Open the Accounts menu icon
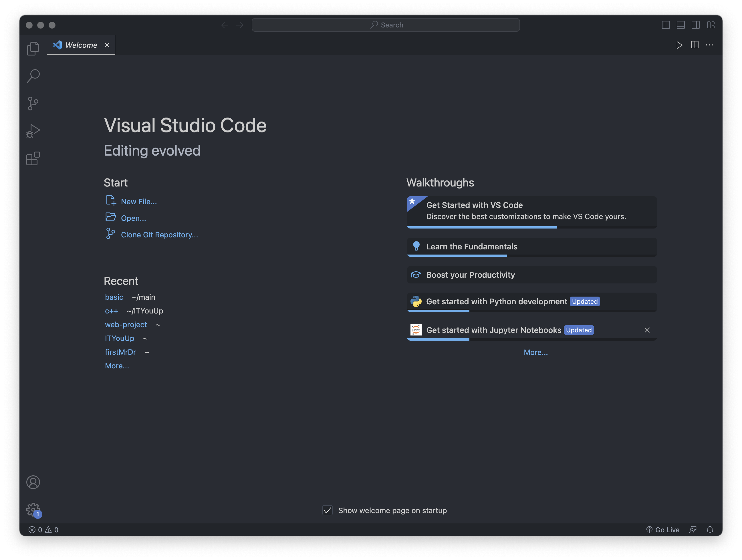The width and height of the screenshot is (742, 560). (x=33, y=482)
